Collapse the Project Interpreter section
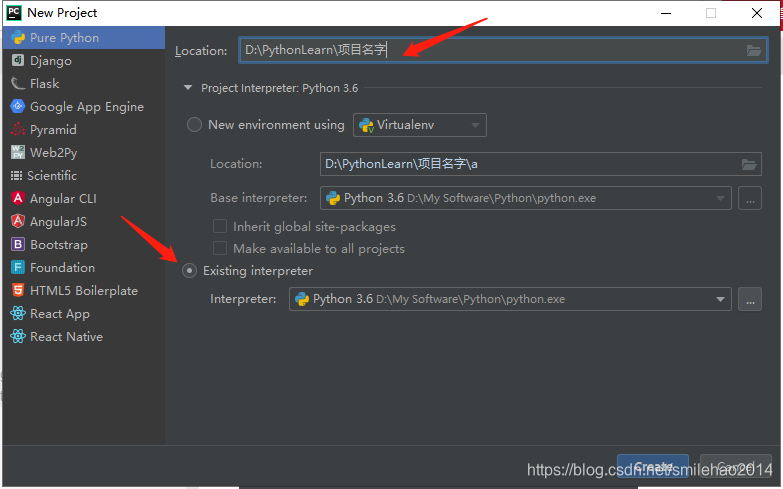The image size is (783, 489). (x=188, y=87)
